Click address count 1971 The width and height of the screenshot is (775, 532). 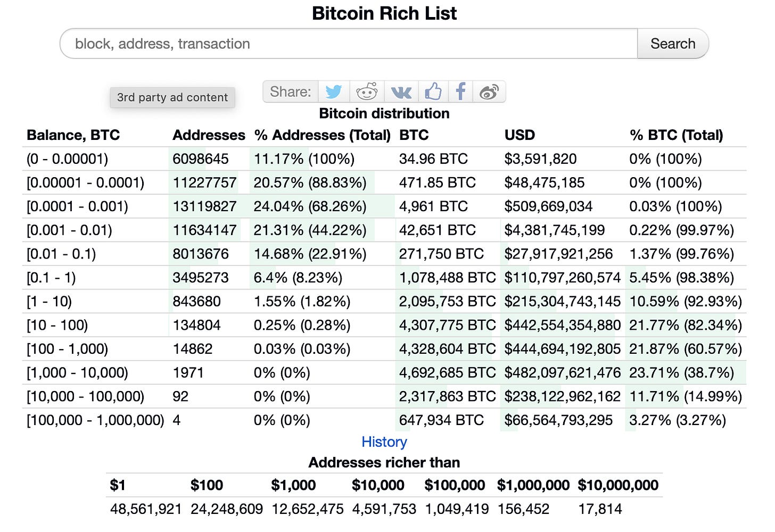(188, 373)
